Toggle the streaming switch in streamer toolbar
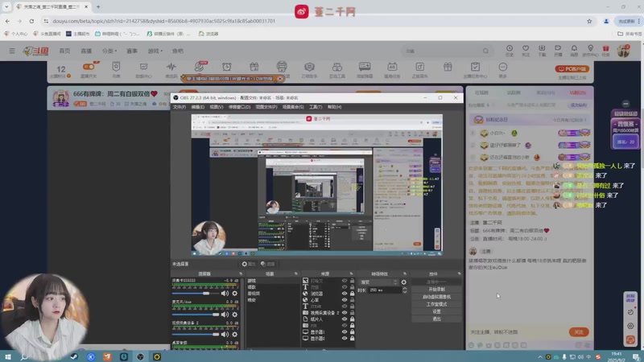644x362 pixels. point(89,67)
